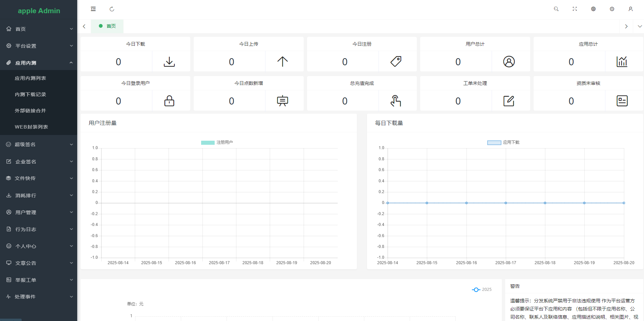Click the download icon in 今日下载 card

(169, 62)
